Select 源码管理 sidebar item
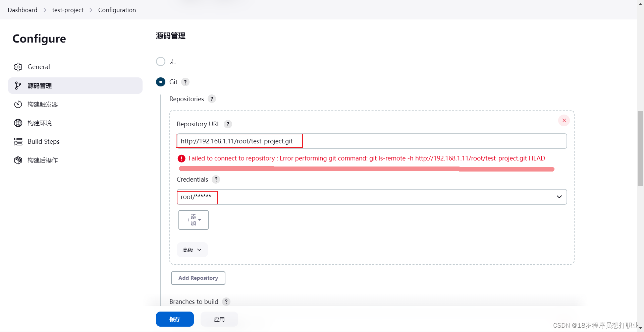This screenshot has height=332, width=644. [75, 85]
